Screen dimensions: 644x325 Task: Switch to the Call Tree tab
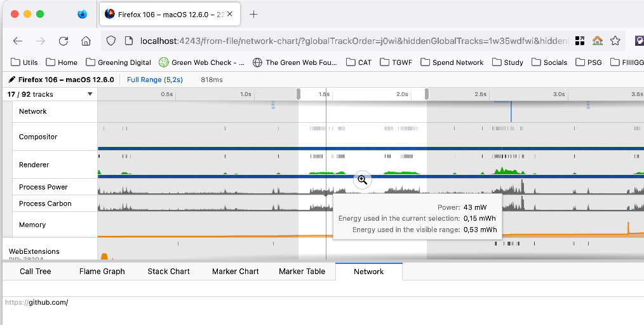pyautogui.click(x=36, y=272)
